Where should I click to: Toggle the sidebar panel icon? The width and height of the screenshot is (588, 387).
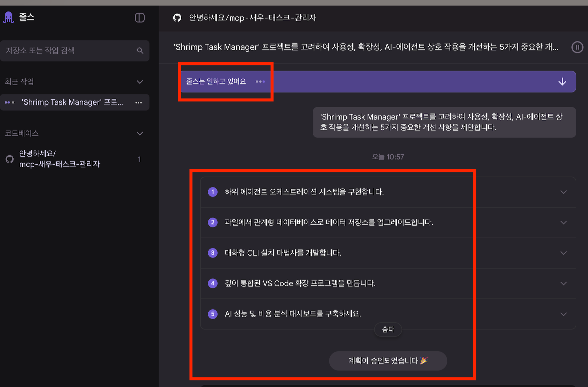(140, 18)
